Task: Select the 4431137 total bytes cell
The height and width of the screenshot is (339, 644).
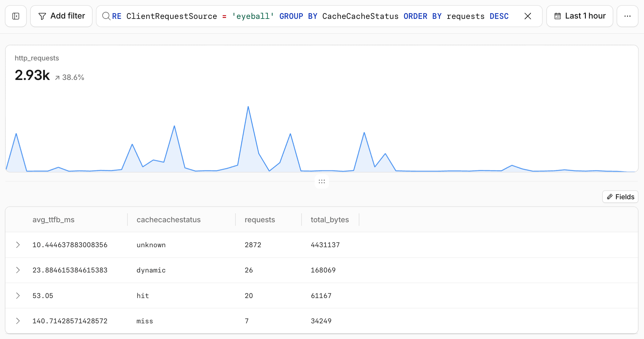Action: pos(325,245)
